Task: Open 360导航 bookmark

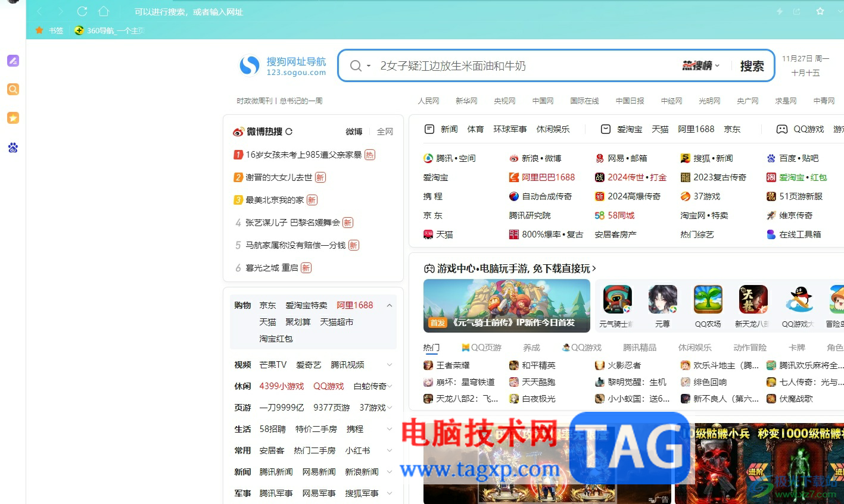Action: tap(110, 30)
